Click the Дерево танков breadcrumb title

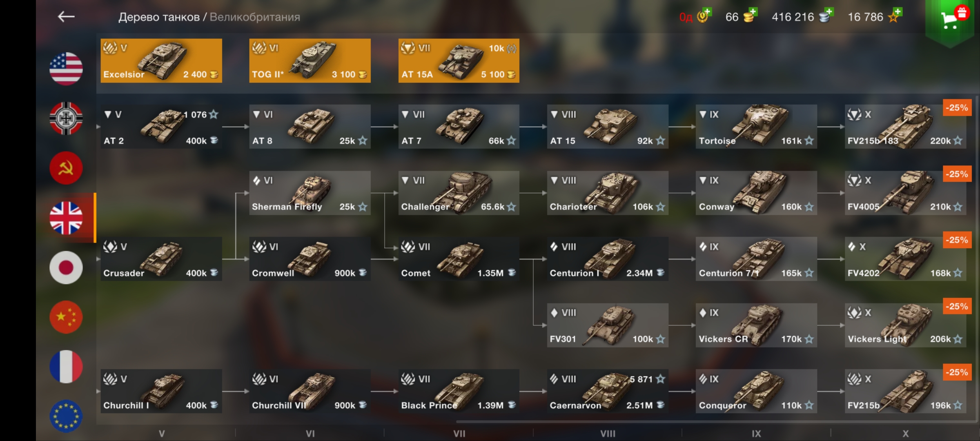point(159,17)
